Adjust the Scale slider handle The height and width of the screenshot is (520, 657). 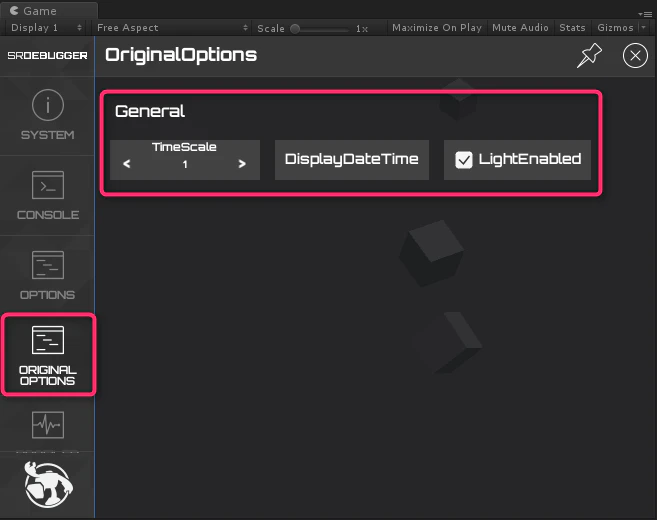click(295, 28)
